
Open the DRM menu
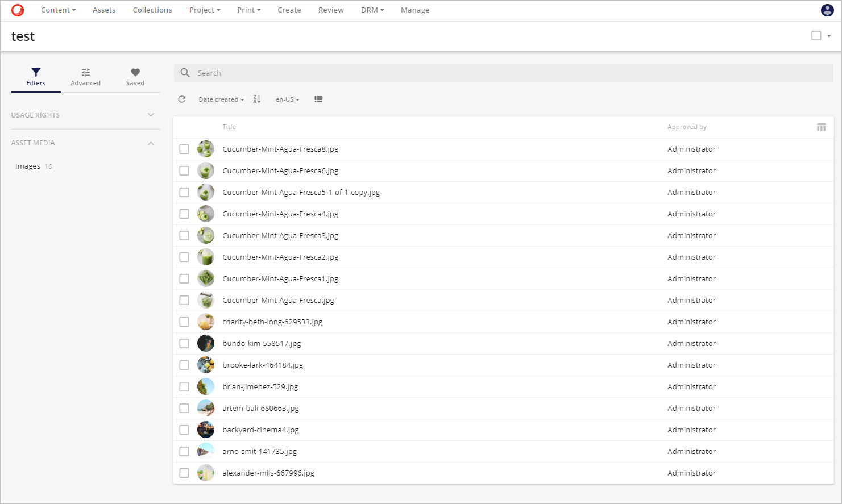pyautogui.click(x=372, y=10)
